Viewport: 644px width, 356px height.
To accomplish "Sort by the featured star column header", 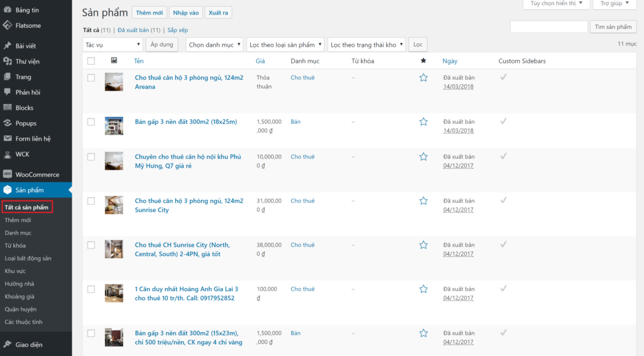I will tap(423, 60).
